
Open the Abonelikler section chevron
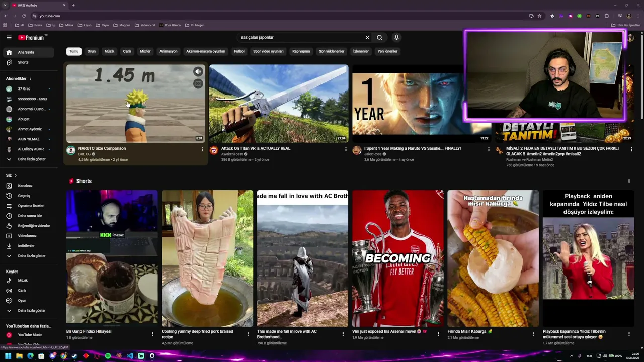click(30, 79)
